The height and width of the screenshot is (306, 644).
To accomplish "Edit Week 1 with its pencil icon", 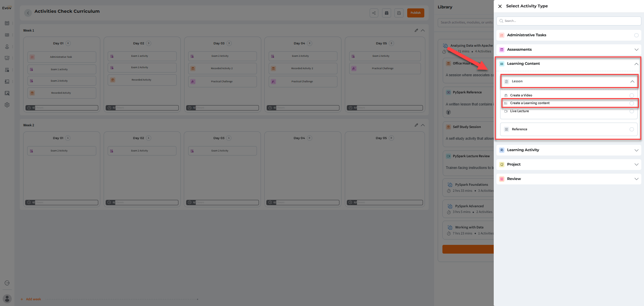I will click(416, 30).
